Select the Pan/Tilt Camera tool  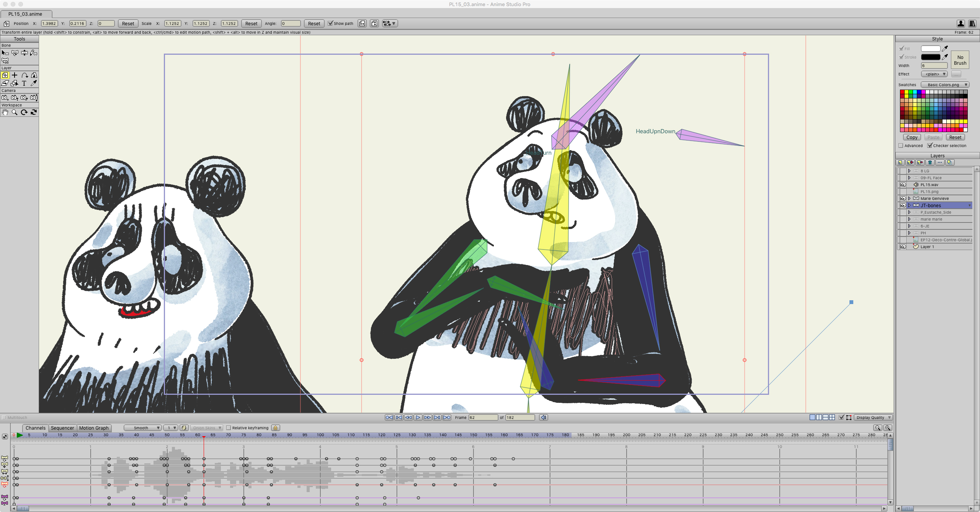pos(34,98)
